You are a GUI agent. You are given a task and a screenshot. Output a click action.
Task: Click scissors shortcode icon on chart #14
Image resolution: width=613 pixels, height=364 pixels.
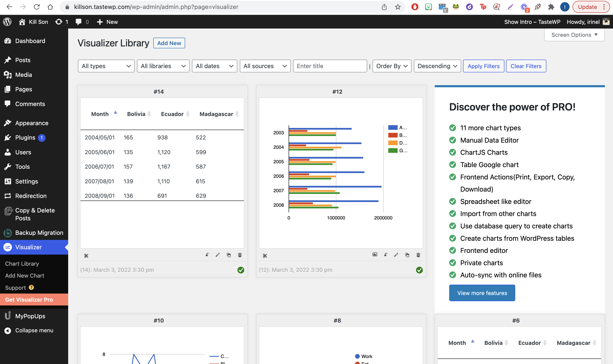(x=86, y=256)
